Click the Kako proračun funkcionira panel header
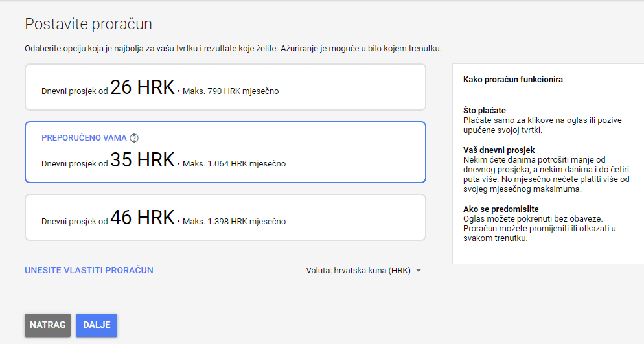 (513, 80)
